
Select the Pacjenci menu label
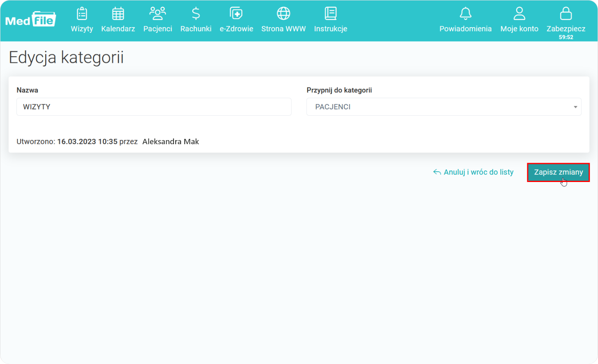point(158,29)
